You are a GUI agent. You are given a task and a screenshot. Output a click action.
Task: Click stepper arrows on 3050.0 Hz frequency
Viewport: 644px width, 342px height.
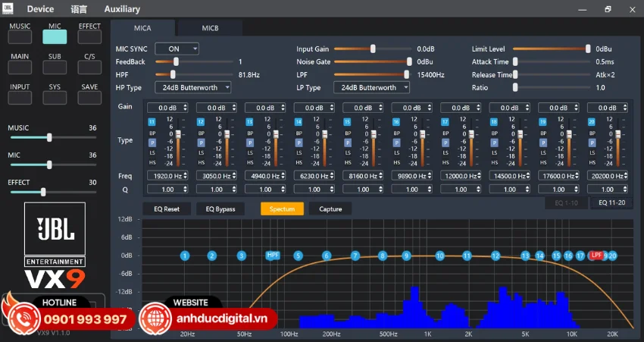(234, 175)
